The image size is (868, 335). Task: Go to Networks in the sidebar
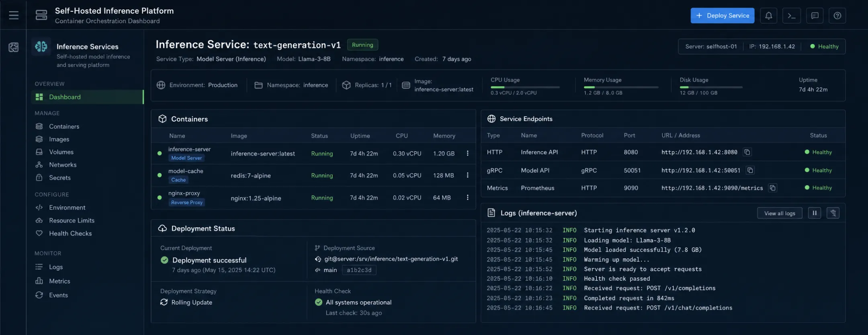coord(56,165)
